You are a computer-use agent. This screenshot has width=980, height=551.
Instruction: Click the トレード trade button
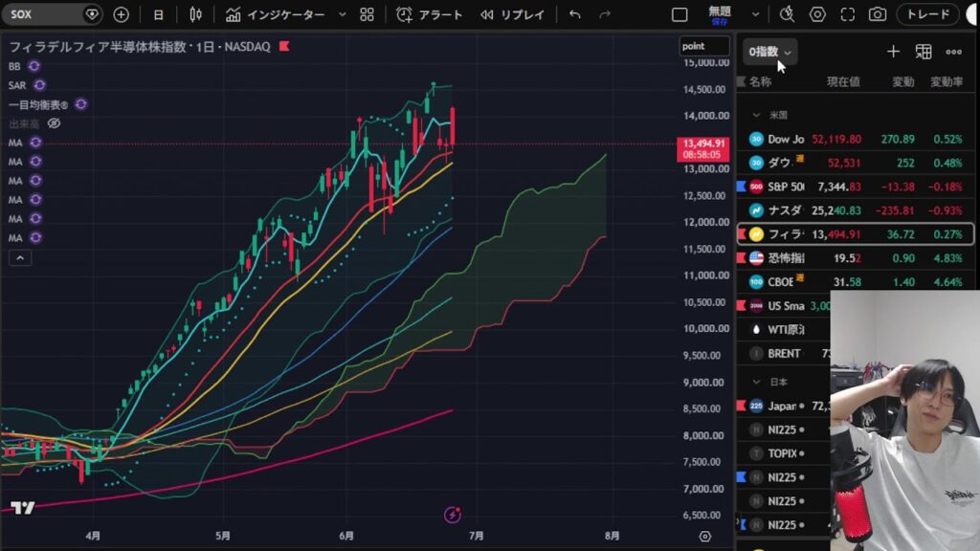pos(927,14)
